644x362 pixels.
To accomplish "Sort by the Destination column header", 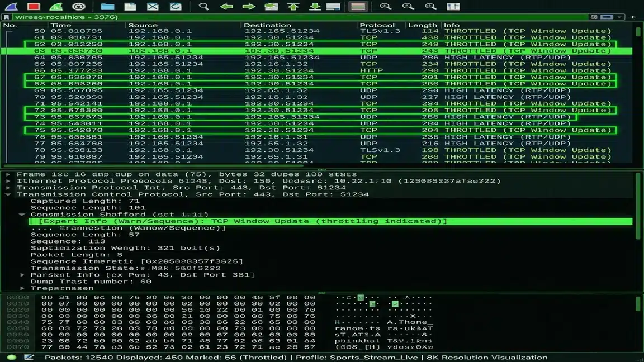I will point(267,25).
